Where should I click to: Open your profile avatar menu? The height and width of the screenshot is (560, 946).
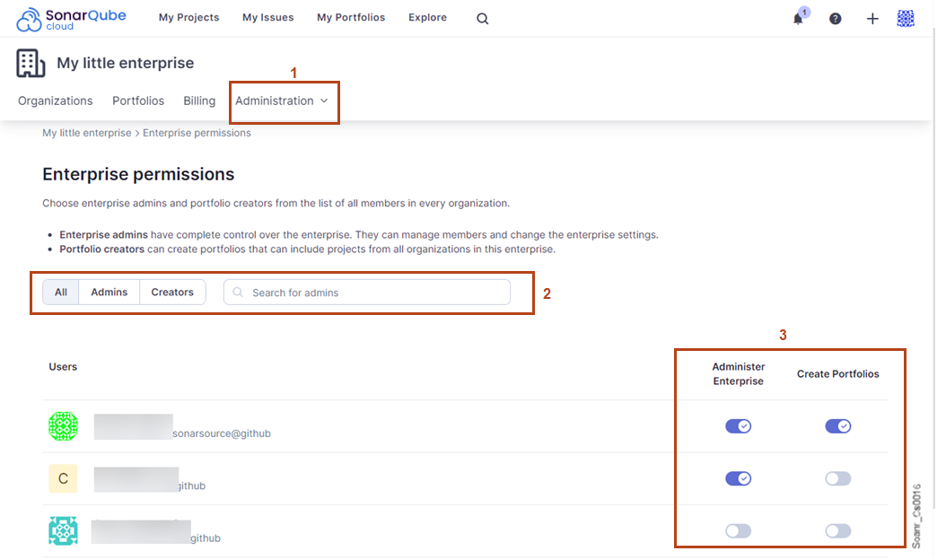tap(905, 18)
